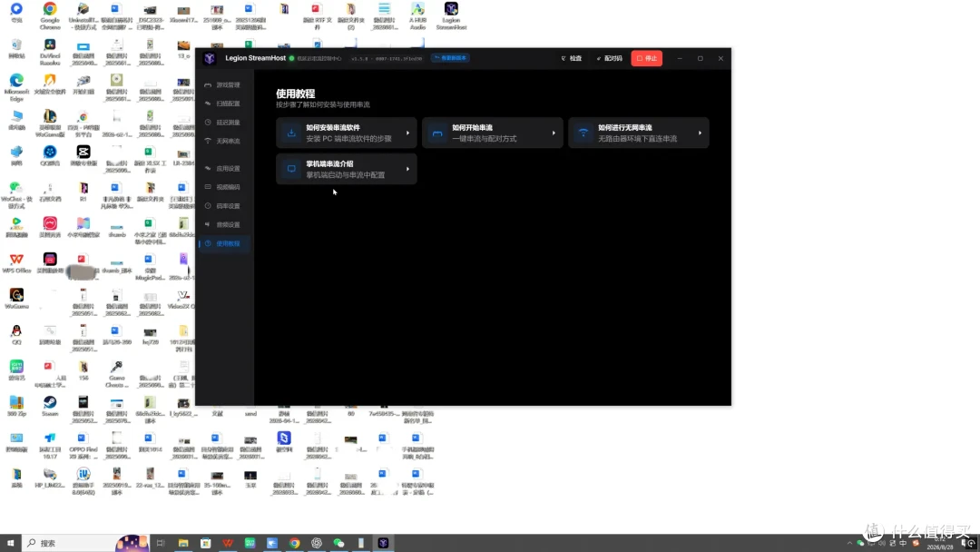Select the A-HUB Audio desktop icon

pyautogui.click(x=417, y=16)
